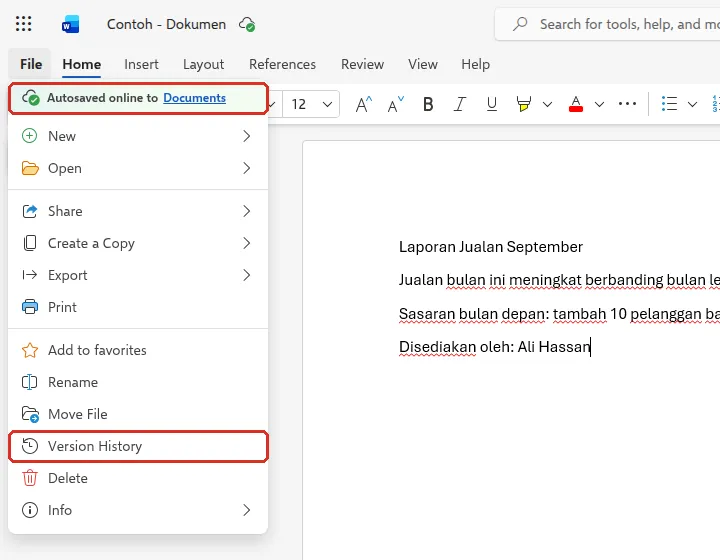
Task: Open more font options ellipsis
Action: (627, 104)
